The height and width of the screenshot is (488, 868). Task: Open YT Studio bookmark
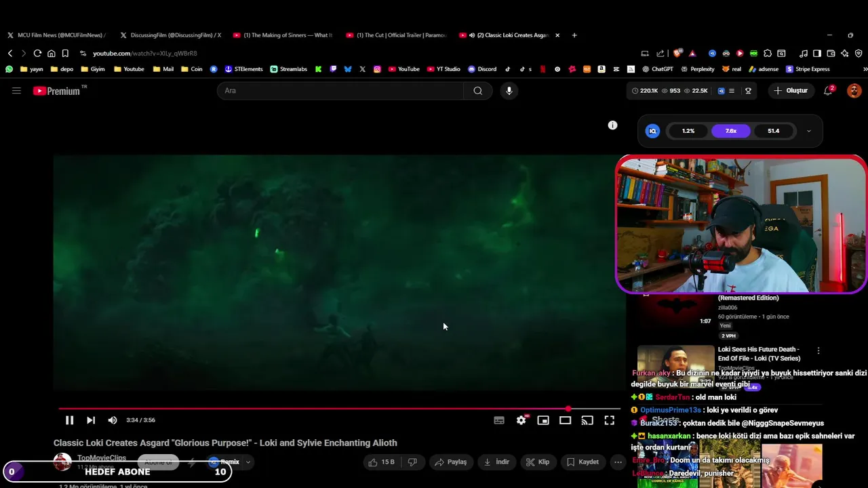click(443, 69)
